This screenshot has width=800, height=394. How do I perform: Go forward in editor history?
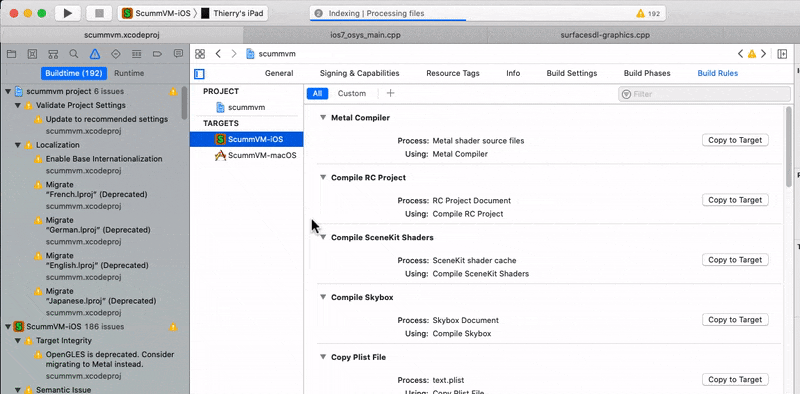tap(234, 54)
